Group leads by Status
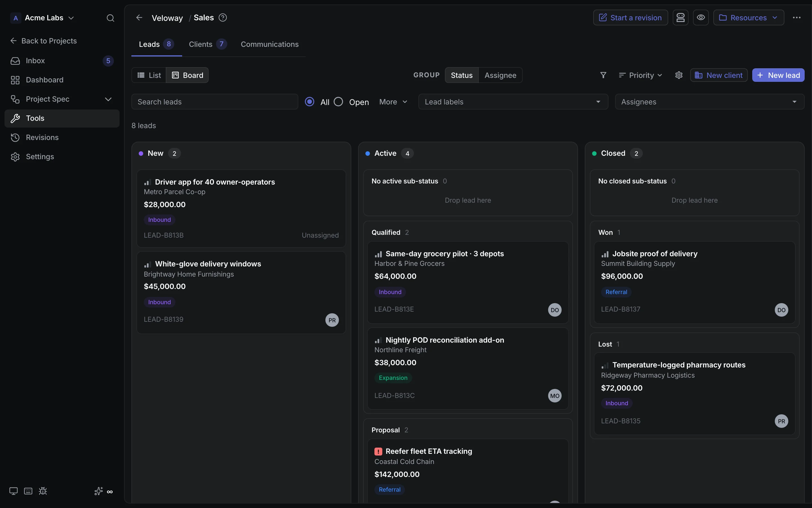Viewport: 812px width, 508px height. pos(462,75)
